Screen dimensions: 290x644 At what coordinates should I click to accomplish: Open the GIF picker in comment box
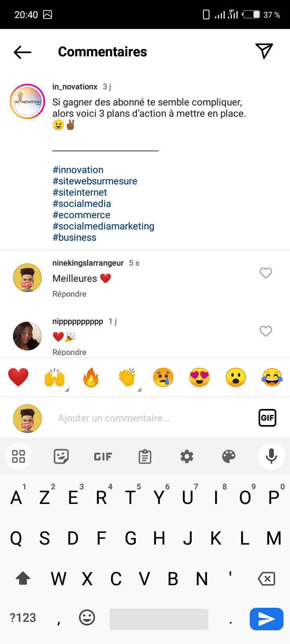click(267, 418)
